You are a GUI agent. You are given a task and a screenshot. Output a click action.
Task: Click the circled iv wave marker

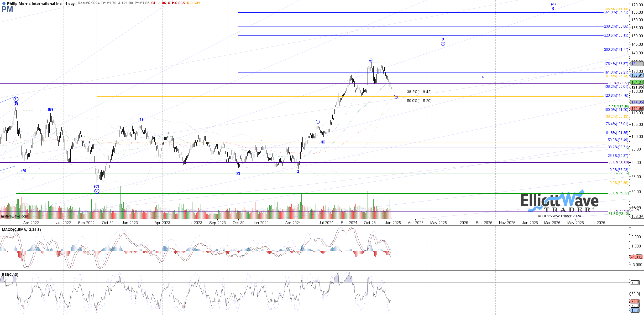tap(396, 97)
